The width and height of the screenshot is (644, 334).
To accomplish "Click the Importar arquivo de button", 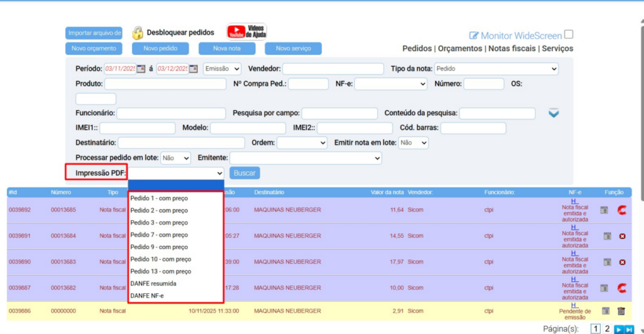I will [x=94, y=33].
